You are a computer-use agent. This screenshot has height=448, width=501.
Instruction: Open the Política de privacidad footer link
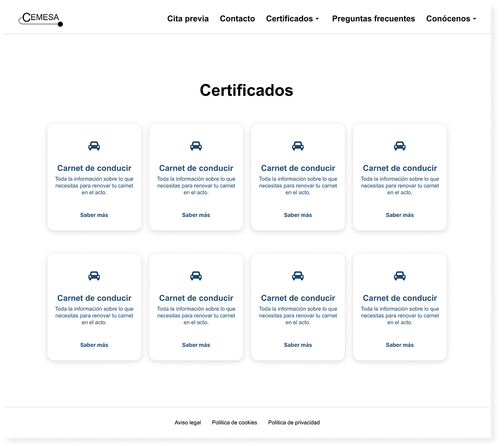click(x=294, y=423)
